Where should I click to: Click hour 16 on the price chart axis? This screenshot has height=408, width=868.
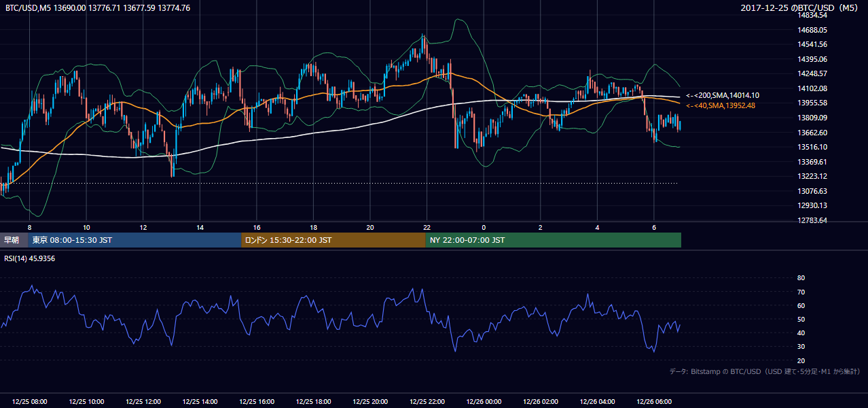pos(256,227)
